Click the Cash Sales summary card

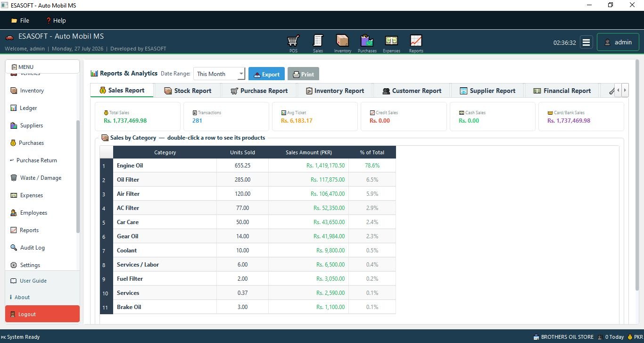pyautogui.click(x=492, y=117)
